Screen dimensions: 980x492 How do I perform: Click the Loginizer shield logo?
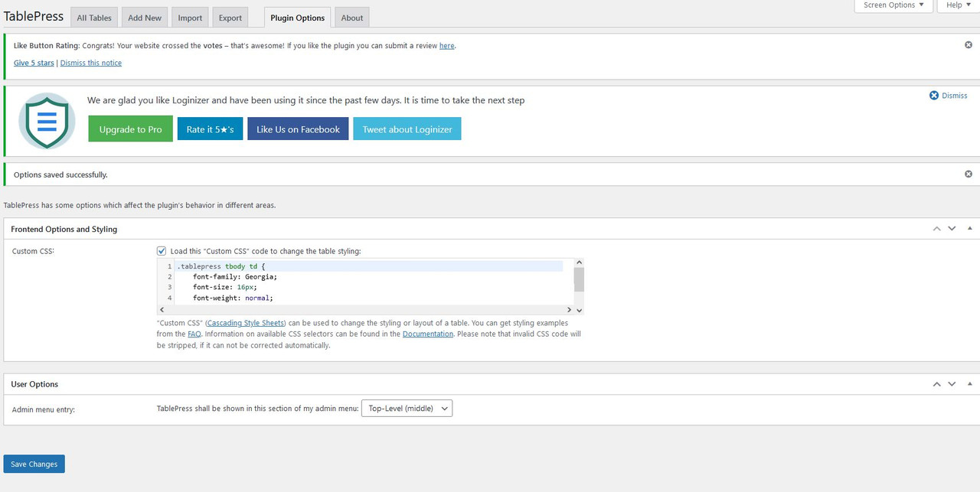(47, 121)
